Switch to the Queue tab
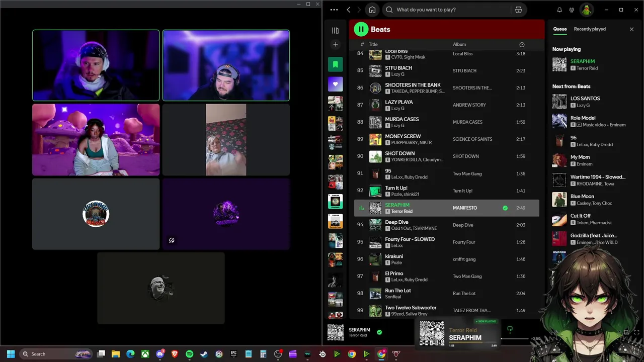 point(560,29)
